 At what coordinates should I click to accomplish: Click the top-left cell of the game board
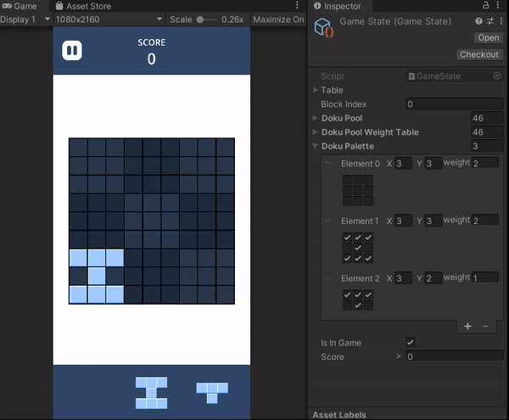click(78, 148)
